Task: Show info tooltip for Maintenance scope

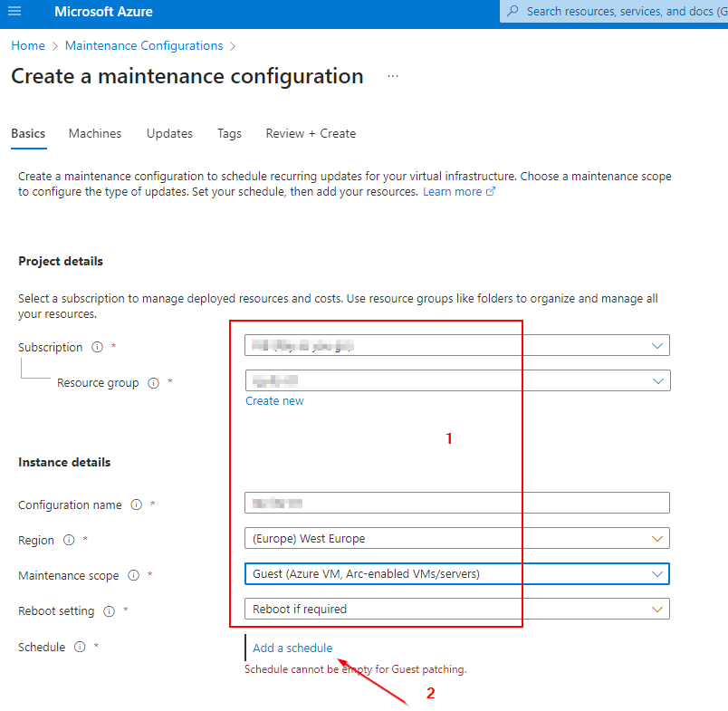Action: tap(133, 575)
